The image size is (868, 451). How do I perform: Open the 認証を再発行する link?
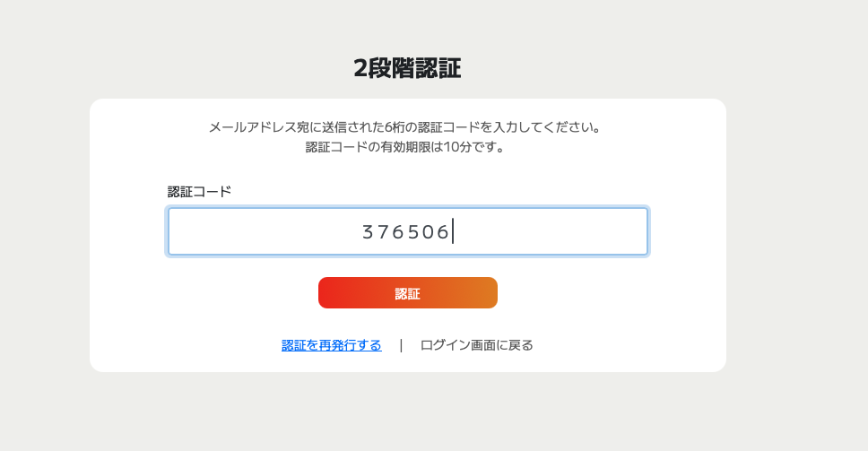[331, 345]
